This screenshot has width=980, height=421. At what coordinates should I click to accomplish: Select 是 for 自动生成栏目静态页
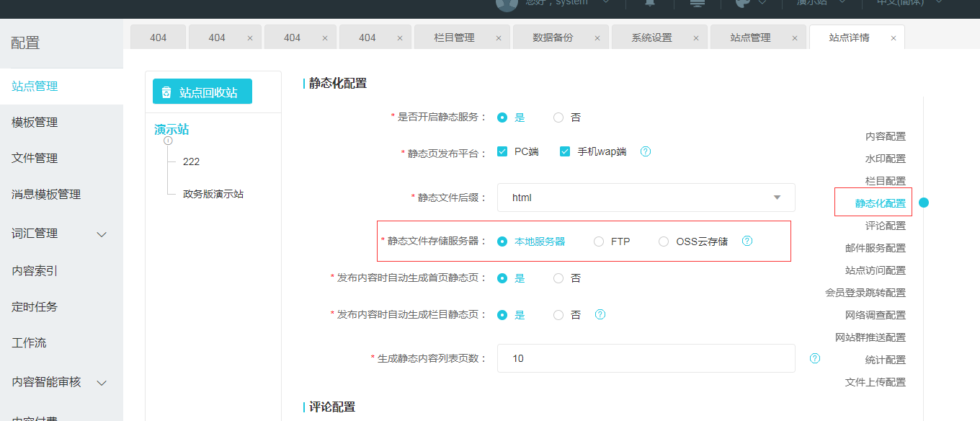click(502, 315)
